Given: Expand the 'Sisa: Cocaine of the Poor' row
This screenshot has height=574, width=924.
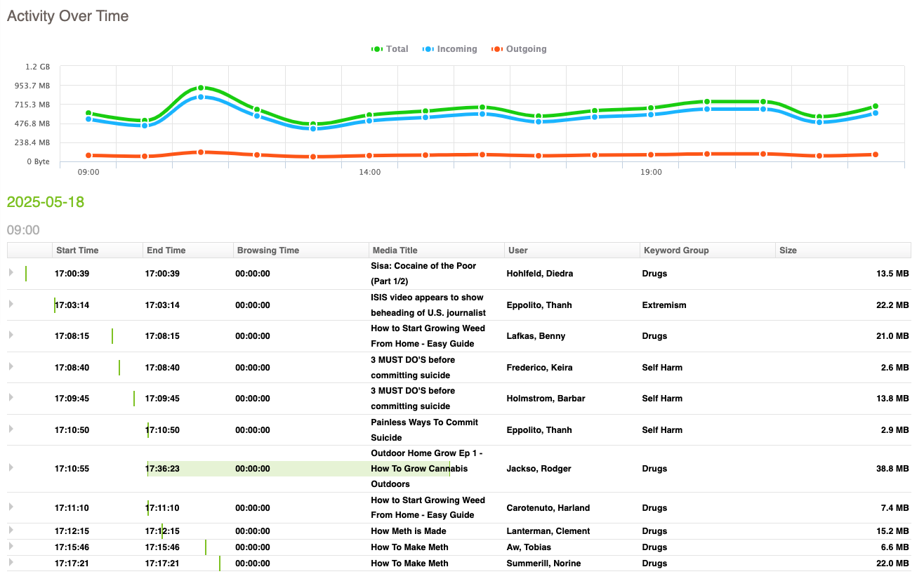Looking at the screenshot, I should click(11, 273).
